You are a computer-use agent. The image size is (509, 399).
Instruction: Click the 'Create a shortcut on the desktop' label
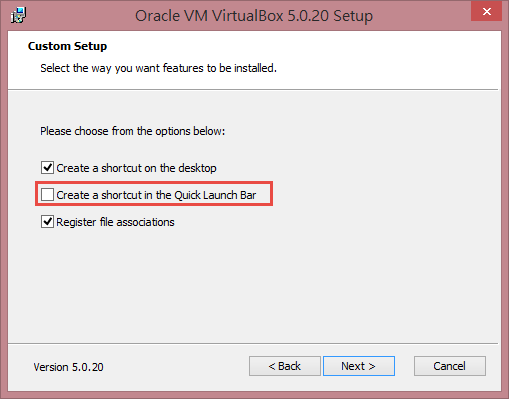pyautogui.click(x=136, y=168)
